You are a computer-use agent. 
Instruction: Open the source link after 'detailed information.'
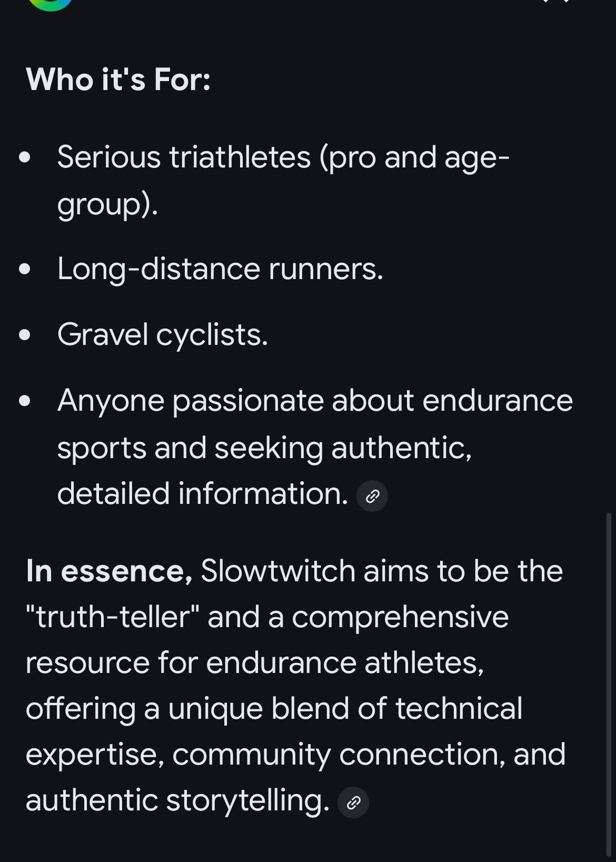pyautogui.click(x=372, y=496)
